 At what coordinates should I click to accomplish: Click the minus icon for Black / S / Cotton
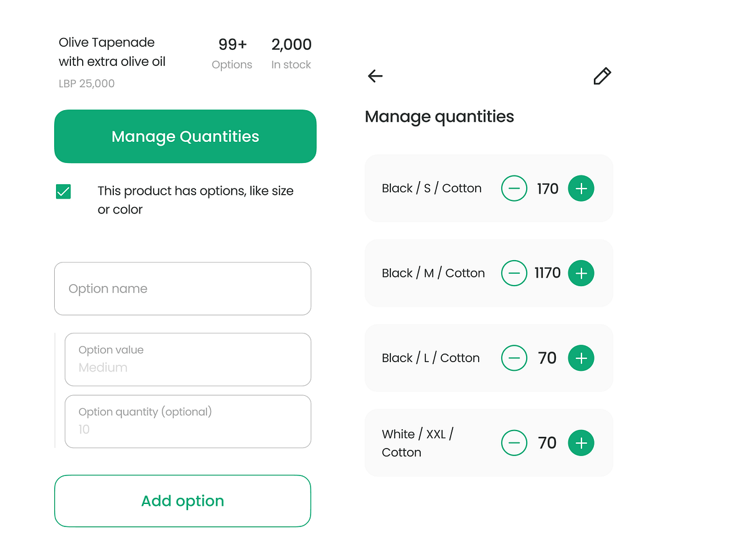(x=514, y=188)
